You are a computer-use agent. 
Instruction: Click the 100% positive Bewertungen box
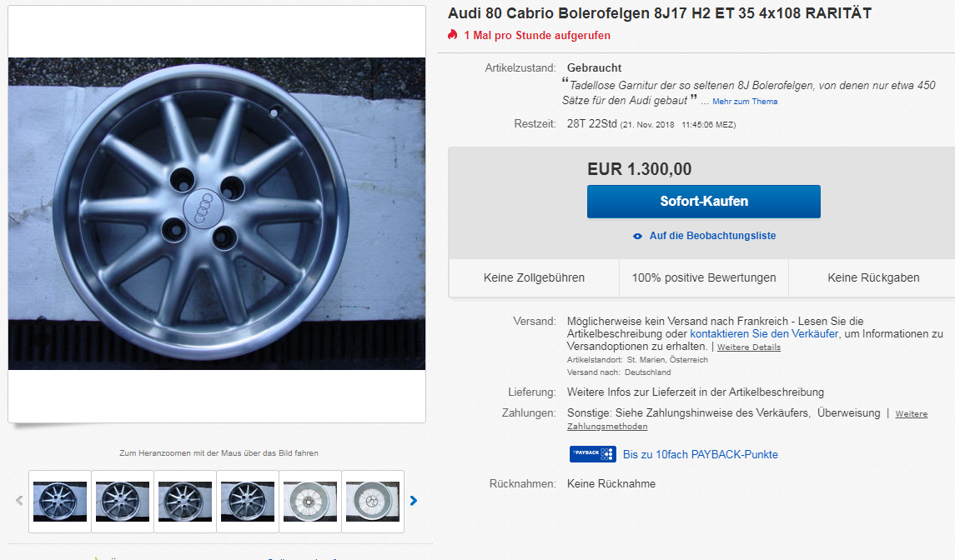click(x=704, y=277)
